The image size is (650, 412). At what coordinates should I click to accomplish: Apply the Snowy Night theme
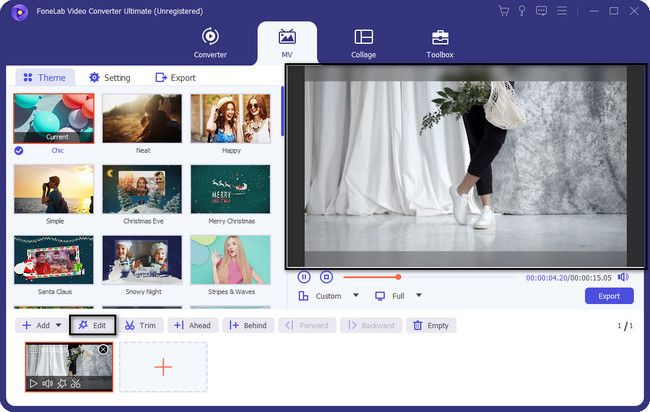click(x=142, y=260)
